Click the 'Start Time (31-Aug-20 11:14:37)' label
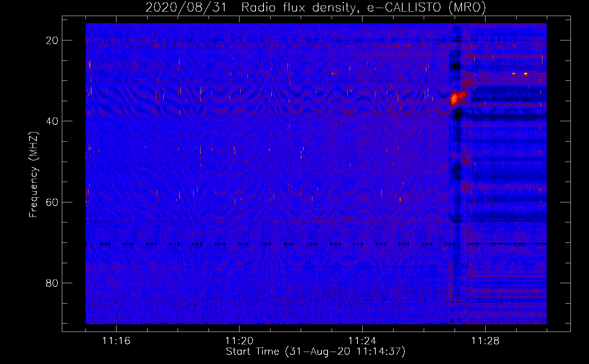The height and width of the screenshot is (364, 589). click(316, 352)
